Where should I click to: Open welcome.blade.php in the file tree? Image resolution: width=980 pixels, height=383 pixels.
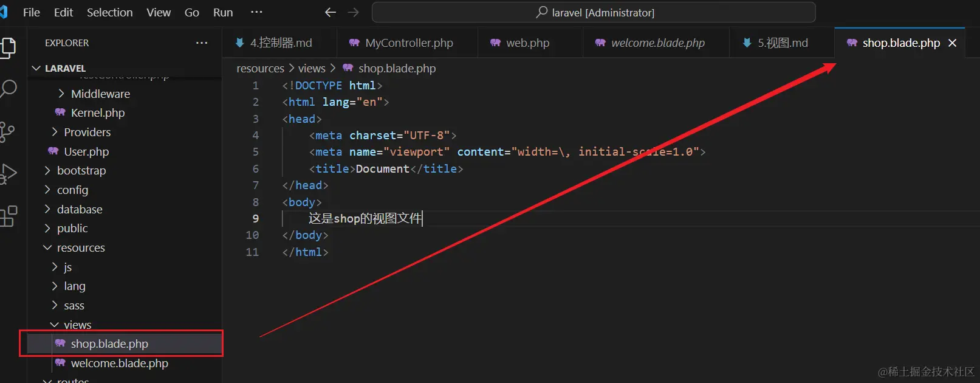pyautogui.click(x=125, y=363)
